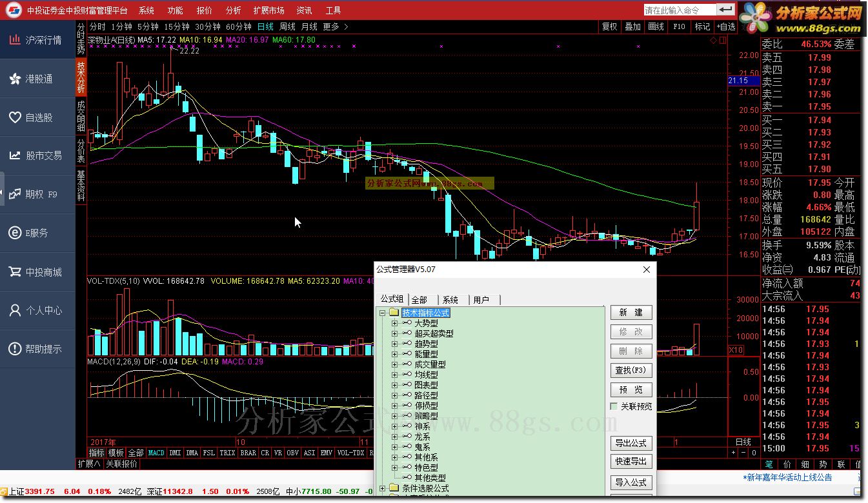Screen dimensions: 868x503
Task: Expand the 趋势型 tree node
Action: pos(394,344)
